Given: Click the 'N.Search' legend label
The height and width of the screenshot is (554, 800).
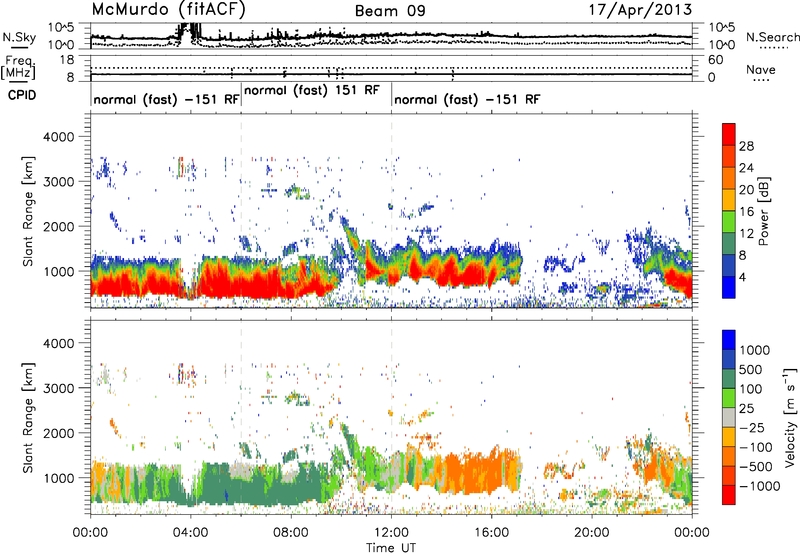Looking at the screenshot, I should tap(772, 37).
